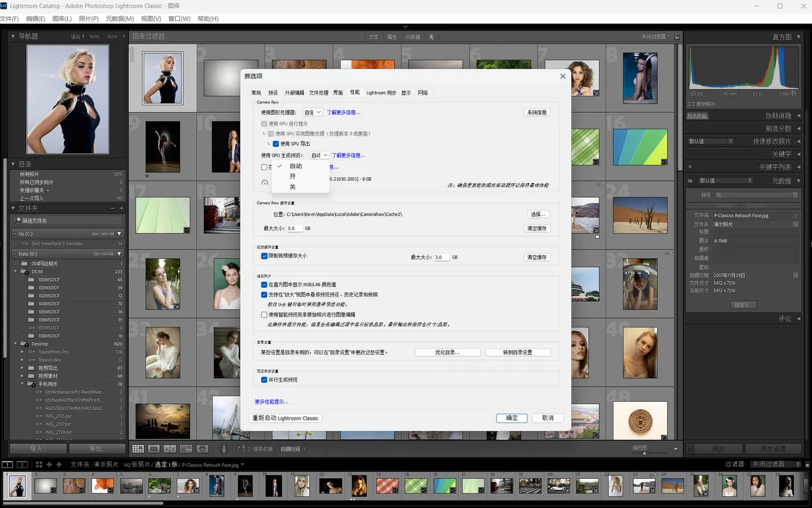812x508 pixels.
Task: Go forward using filmstrip right arrow
Action: tap(59, 465)
